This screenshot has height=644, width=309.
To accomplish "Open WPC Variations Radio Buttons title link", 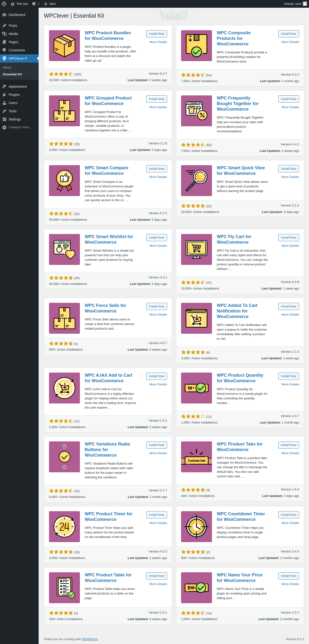I will pos(107,450).
